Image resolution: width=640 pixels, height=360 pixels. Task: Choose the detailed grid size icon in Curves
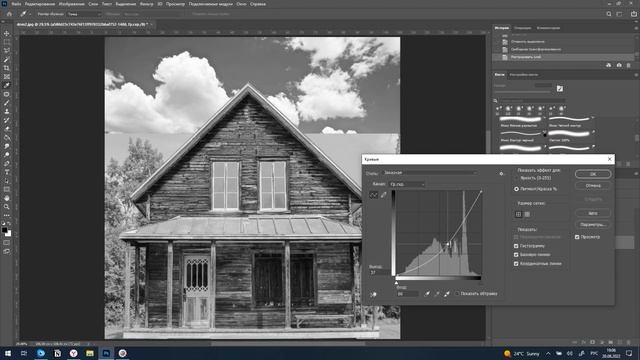[x=527, y=214]
